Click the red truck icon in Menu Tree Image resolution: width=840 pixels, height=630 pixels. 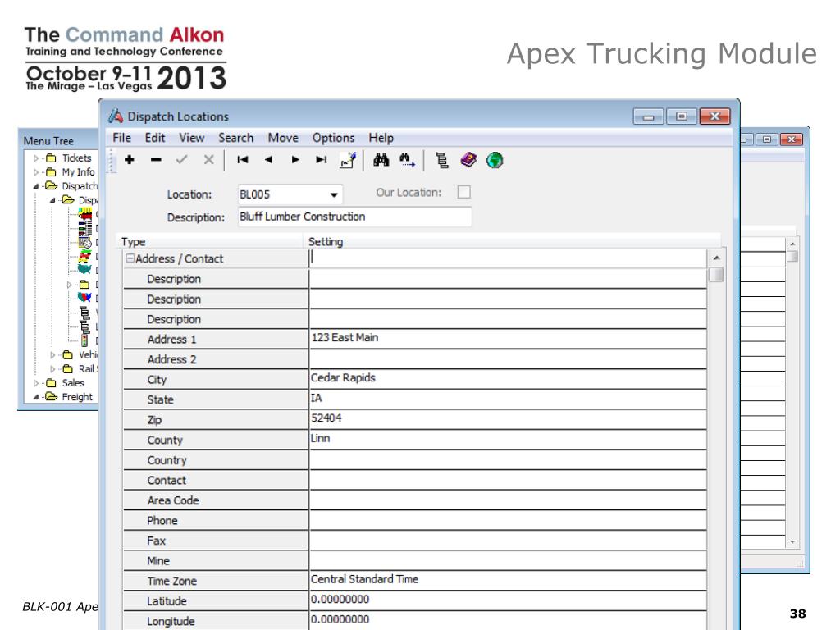click(x=85, y=214)
